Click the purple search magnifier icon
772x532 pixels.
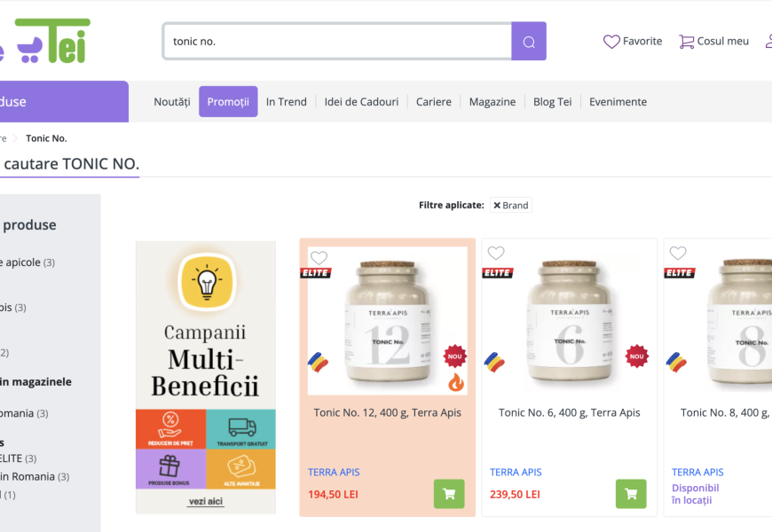[528, 41]
